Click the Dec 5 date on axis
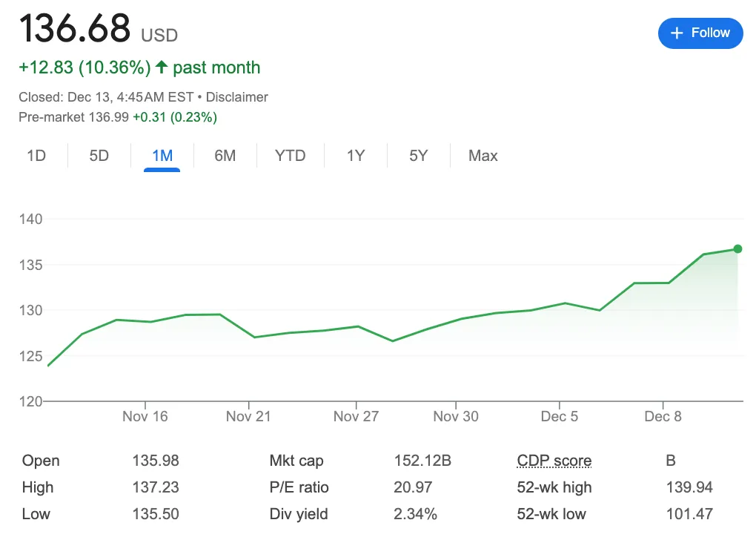The height and width of the screenshot is (540, 756). [x=560, y=416]
